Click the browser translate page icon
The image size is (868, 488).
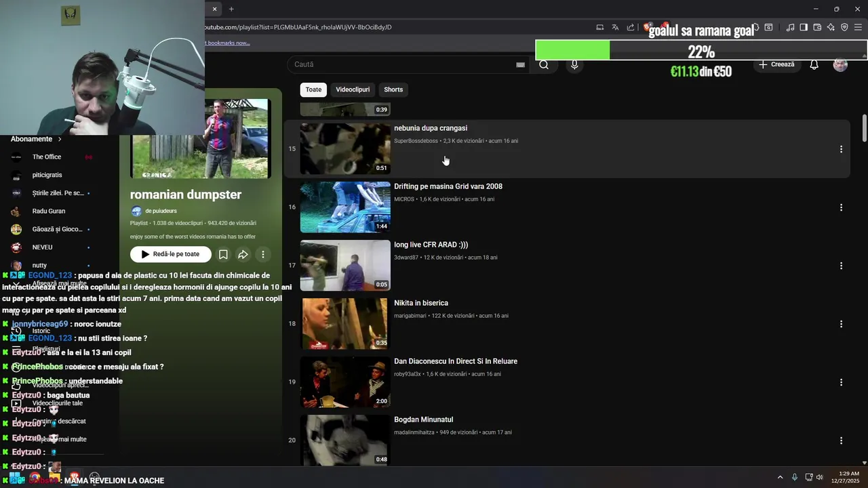tap(615, 27)
